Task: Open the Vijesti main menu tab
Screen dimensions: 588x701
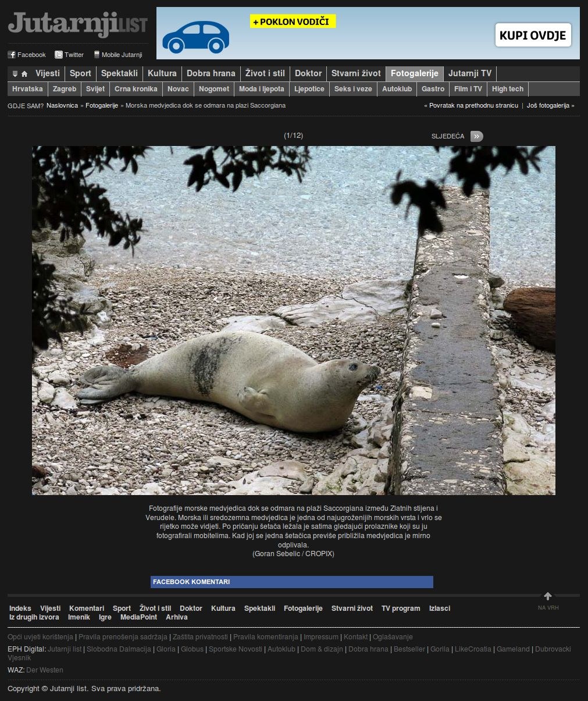Action: pos(48,73)
